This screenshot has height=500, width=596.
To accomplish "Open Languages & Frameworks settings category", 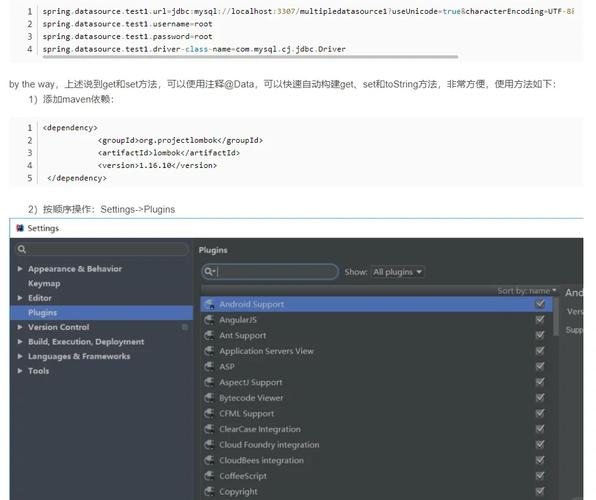I will [x=79, y=356].
